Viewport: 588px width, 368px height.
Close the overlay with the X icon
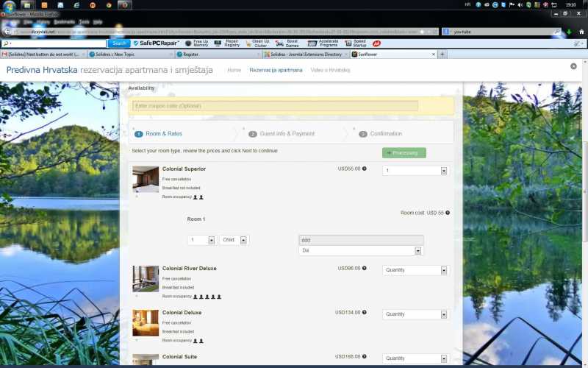coord(573,66)
